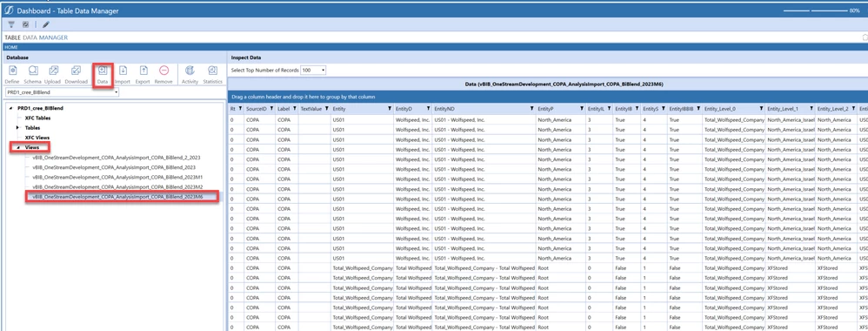868x331 pixels.
Task: Click the HOME tab
Action: 11,47
